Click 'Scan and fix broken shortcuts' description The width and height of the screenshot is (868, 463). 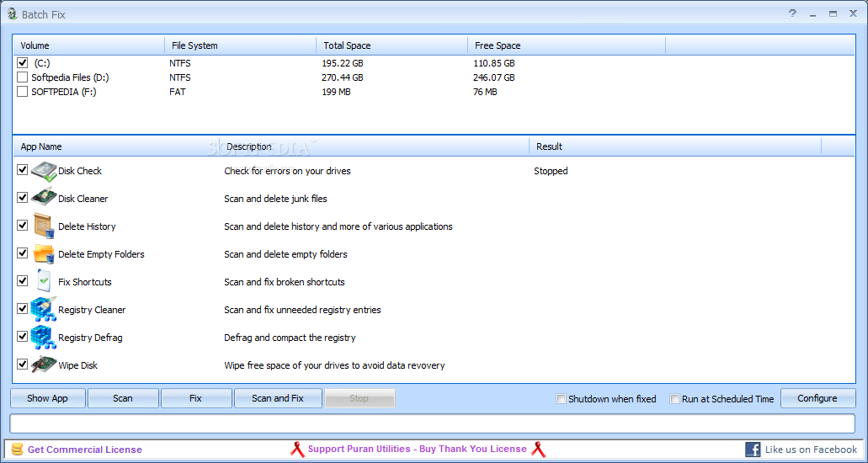click(285, 282)
